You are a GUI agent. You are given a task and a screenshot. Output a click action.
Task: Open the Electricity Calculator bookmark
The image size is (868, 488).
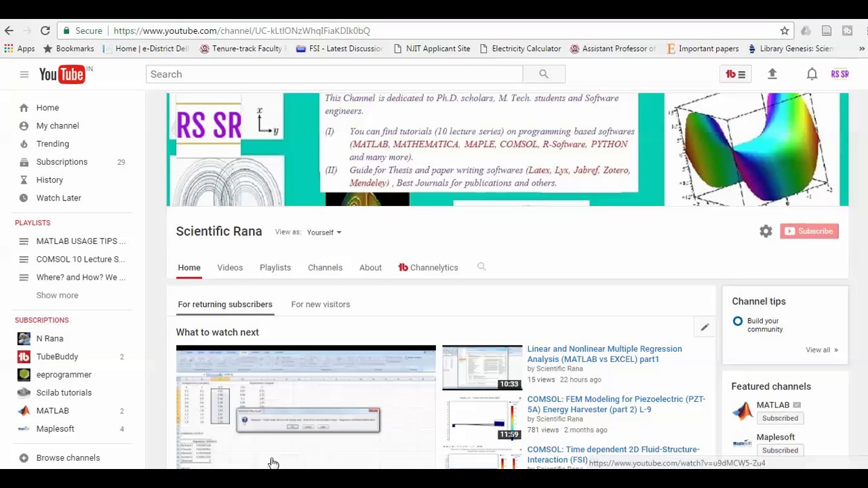(x=520, y=49)
